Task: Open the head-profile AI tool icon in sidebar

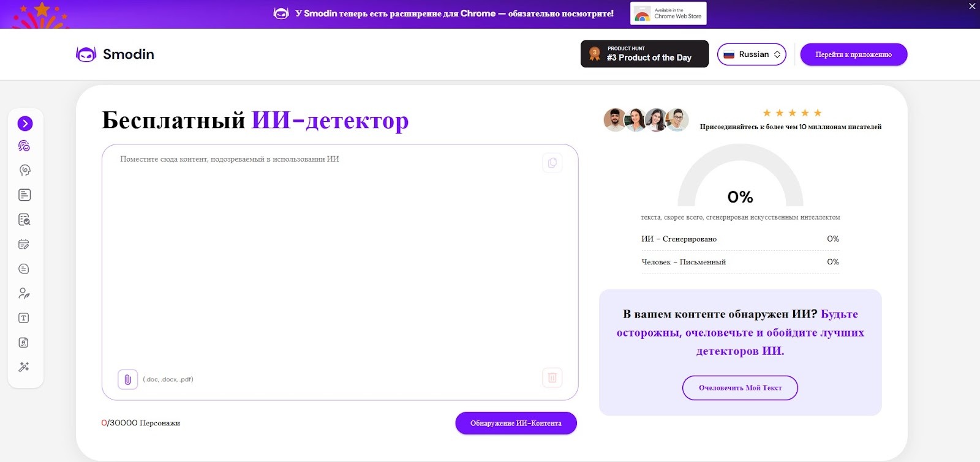Action: click(24, 170)
